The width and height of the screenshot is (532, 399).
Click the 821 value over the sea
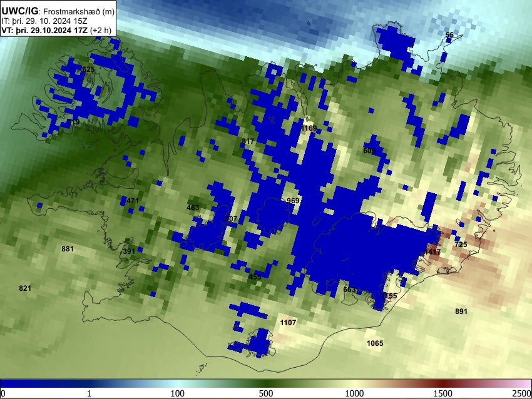coord(25,288)
